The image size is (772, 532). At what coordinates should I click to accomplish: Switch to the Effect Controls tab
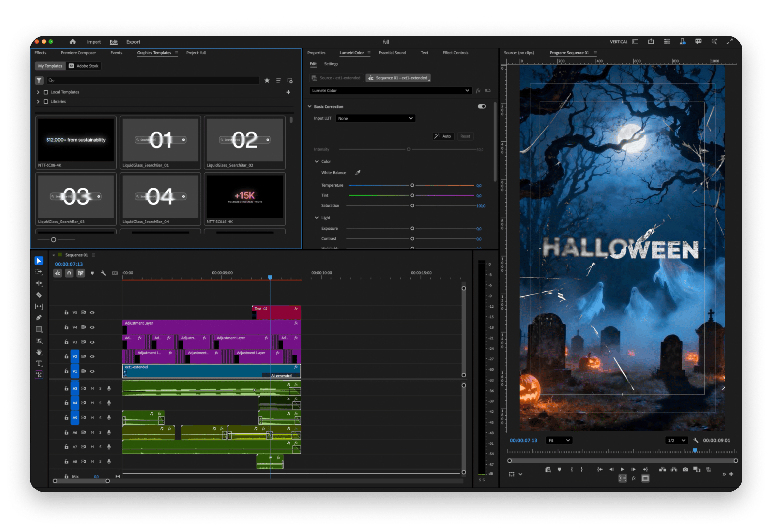[455, 53]
